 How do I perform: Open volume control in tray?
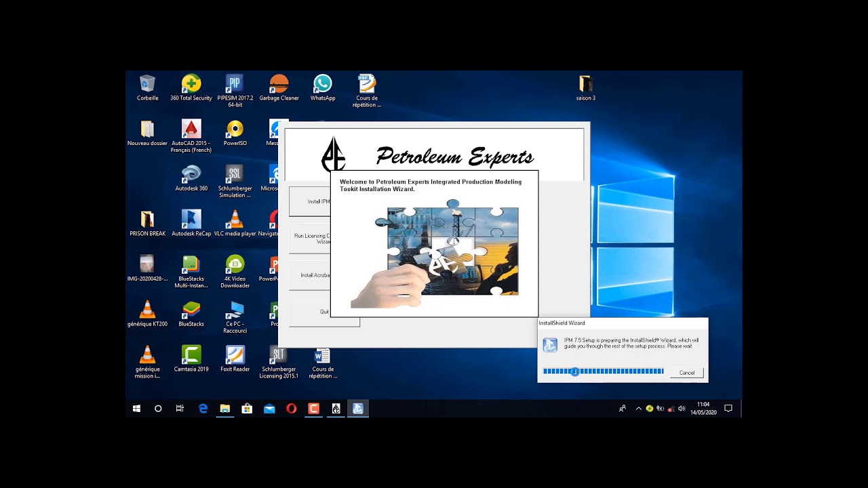682,409
